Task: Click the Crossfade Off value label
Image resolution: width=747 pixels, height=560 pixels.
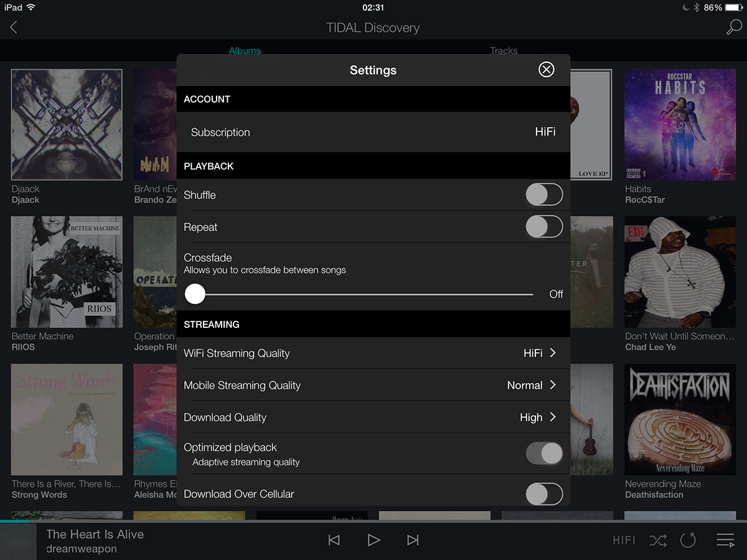Action: point(556,294)
